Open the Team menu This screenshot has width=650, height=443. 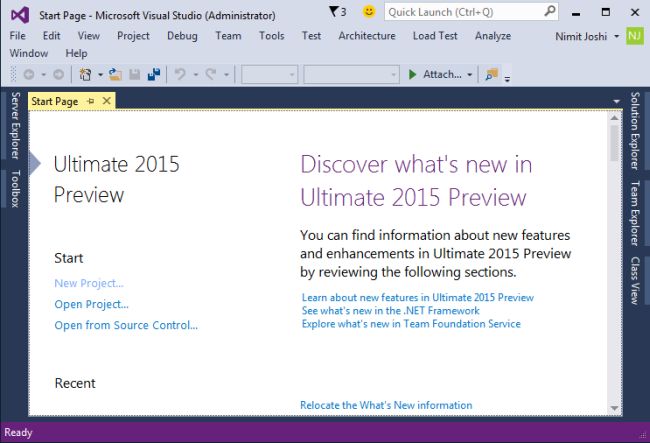tap(228, 36)
